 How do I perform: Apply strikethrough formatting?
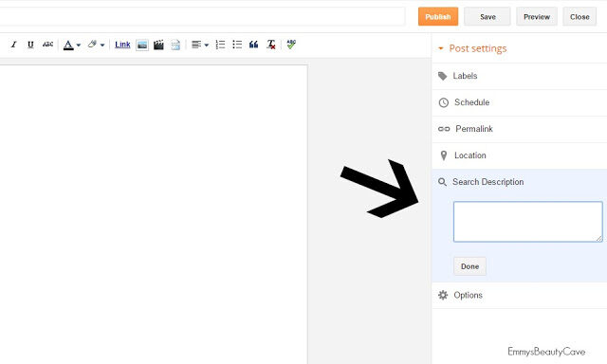coord(47,45)
